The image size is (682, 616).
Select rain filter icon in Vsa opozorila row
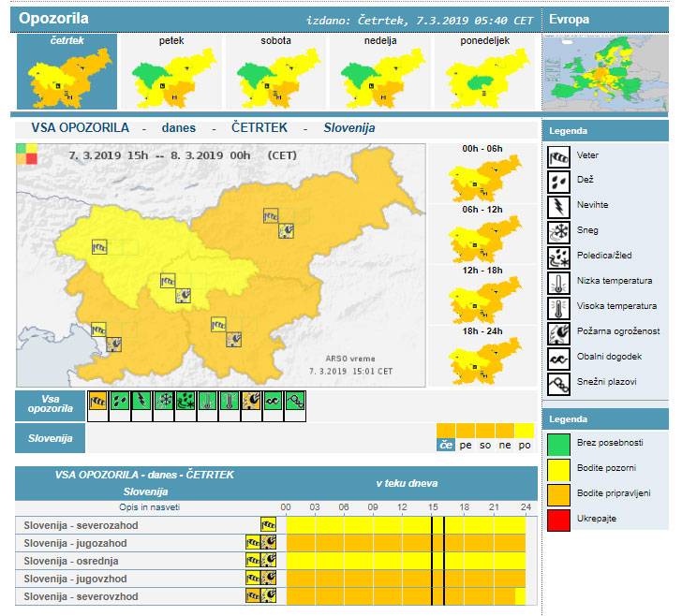tap(119, 402)
